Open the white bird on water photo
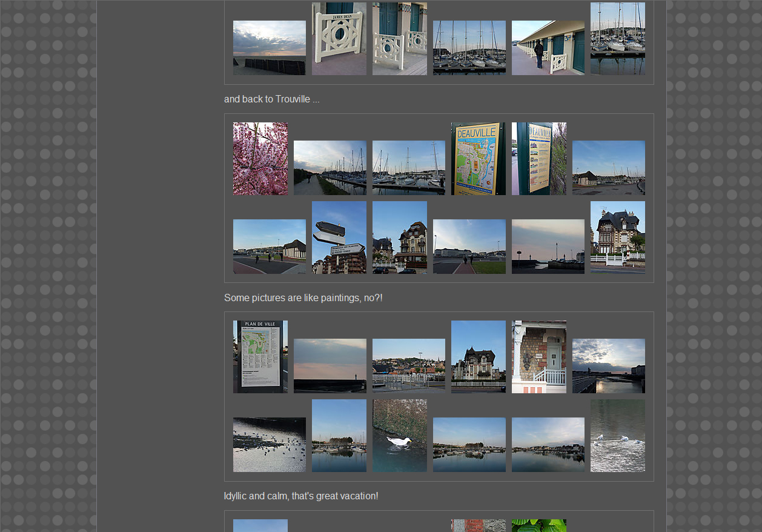Viewport: 762px width, 532px height. (399, 436)
